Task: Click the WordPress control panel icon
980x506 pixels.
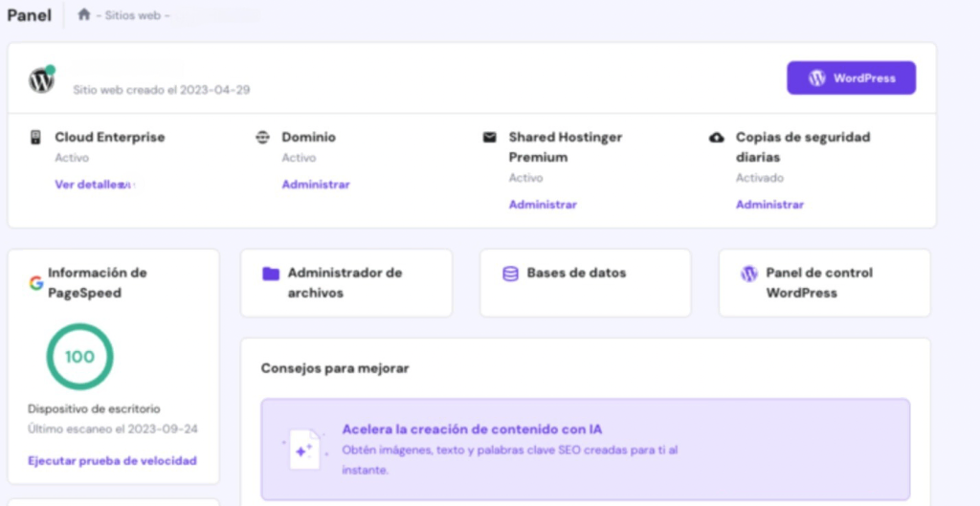Action: pos(749,274)
